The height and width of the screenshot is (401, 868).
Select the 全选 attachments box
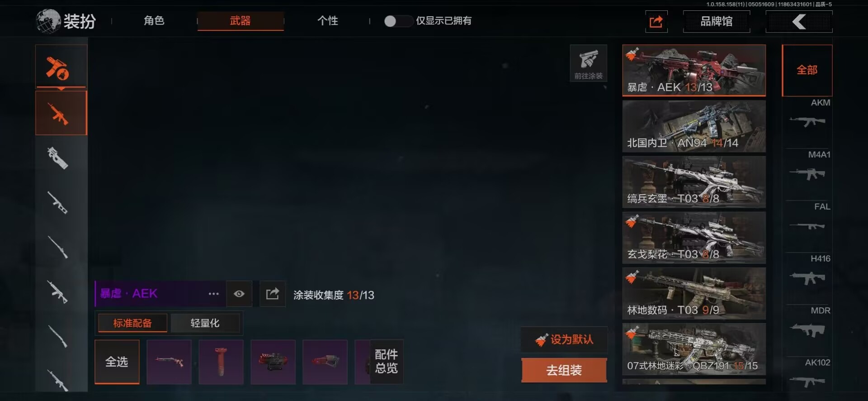tap(117, 362)
